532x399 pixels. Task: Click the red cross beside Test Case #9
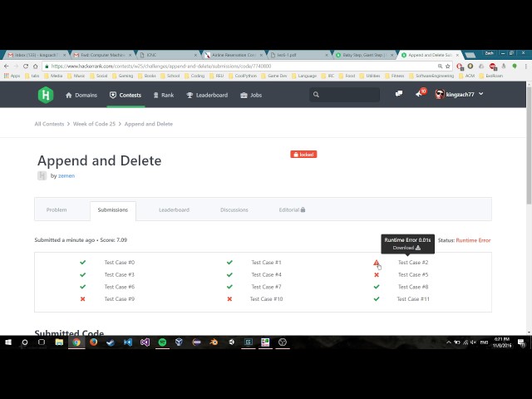[83, 299]
